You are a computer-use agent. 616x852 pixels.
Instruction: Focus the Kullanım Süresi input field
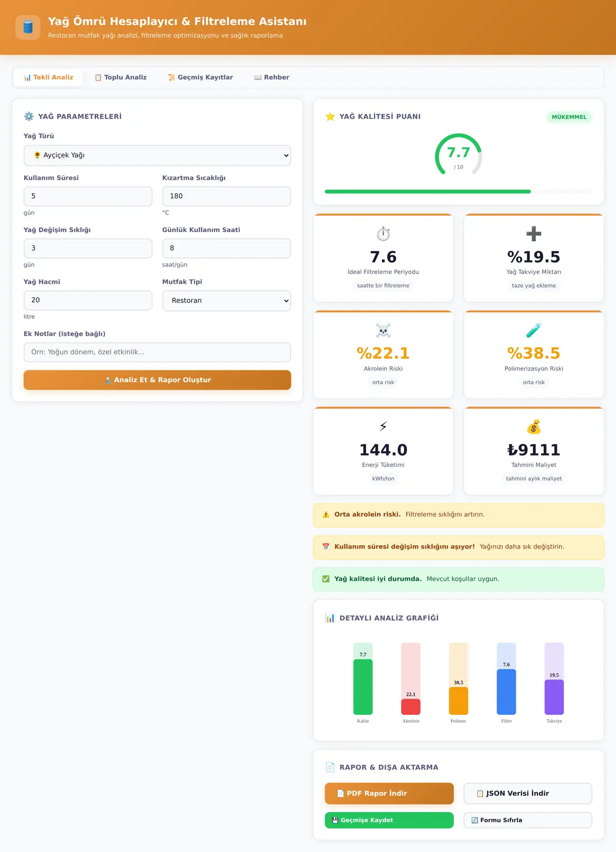[88, 196]
